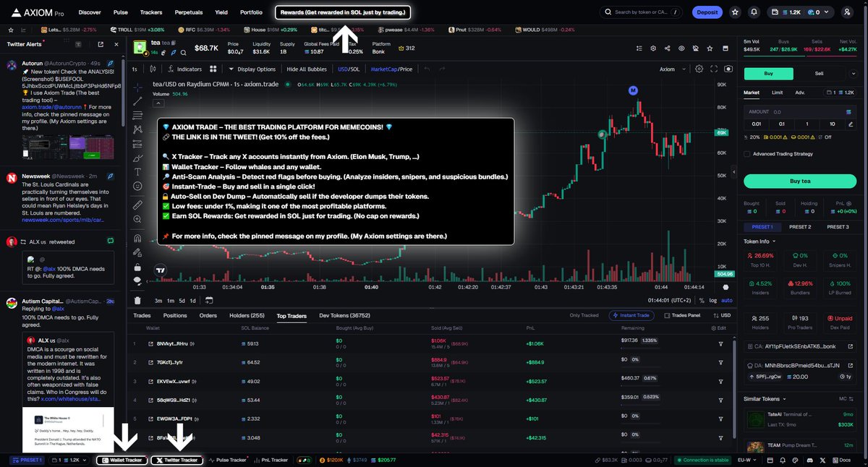Open the notifications bell icon
The height and width of the screenshot is (467, 868).
(754, 12)
